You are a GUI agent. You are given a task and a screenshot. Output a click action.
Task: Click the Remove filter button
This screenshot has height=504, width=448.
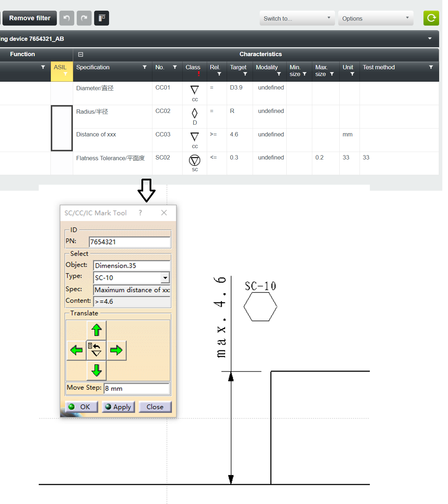pos(29,18)
